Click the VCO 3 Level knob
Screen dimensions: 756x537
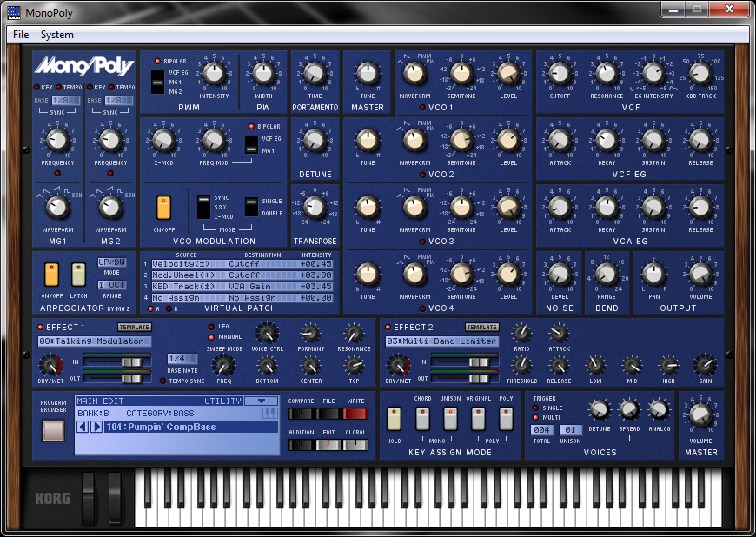[x=508, y=208]
